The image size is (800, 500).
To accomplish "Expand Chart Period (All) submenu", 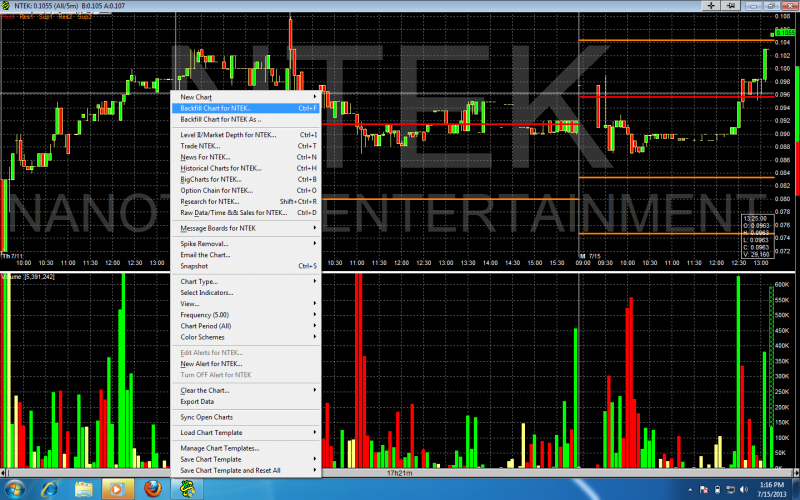I will 246,326.
